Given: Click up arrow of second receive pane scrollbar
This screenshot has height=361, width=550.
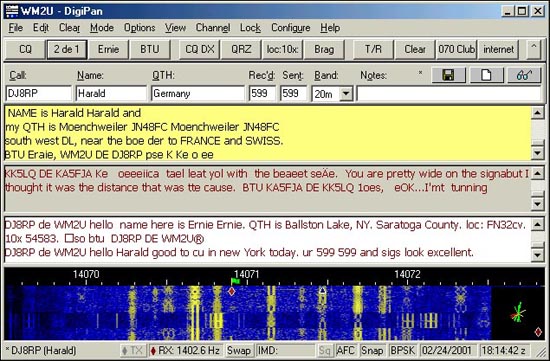Looking at the screenshot, I should click(538, 173).
